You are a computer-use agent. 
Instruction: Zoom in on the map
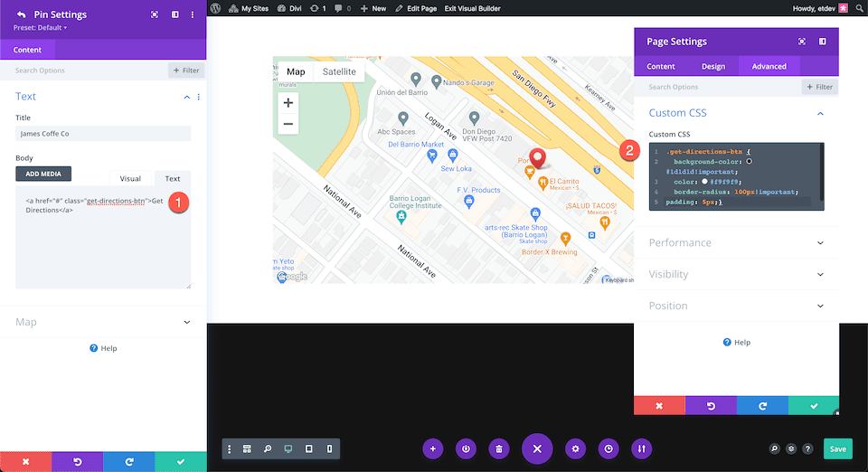288,103
